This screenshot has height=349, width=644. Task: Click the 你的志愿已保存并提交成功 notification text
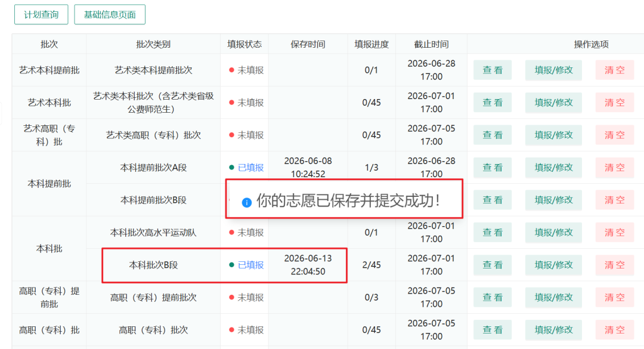348,200
